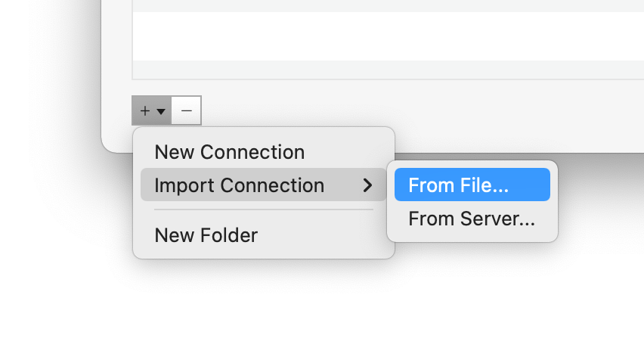Choose the Import Connection menu entry
This screenshot has width=644, height=360.
pyautogui.click(x=239, y=185)
